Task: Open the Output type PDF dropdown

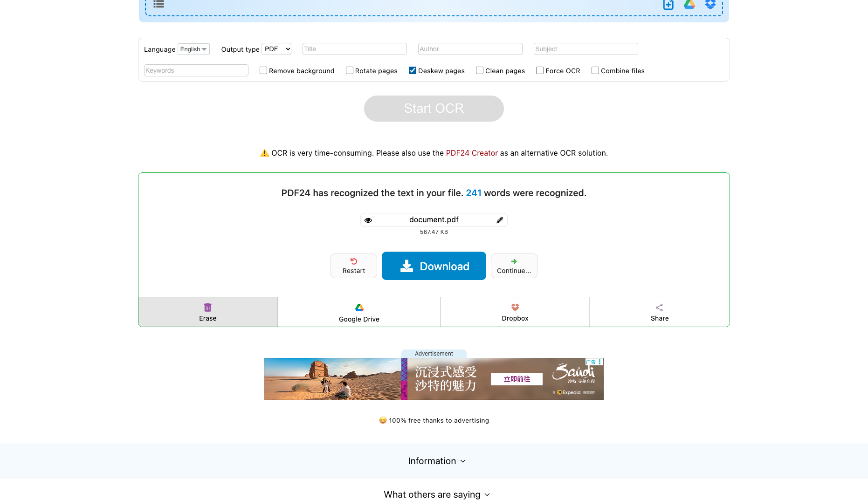Action: tap(276, 49)
